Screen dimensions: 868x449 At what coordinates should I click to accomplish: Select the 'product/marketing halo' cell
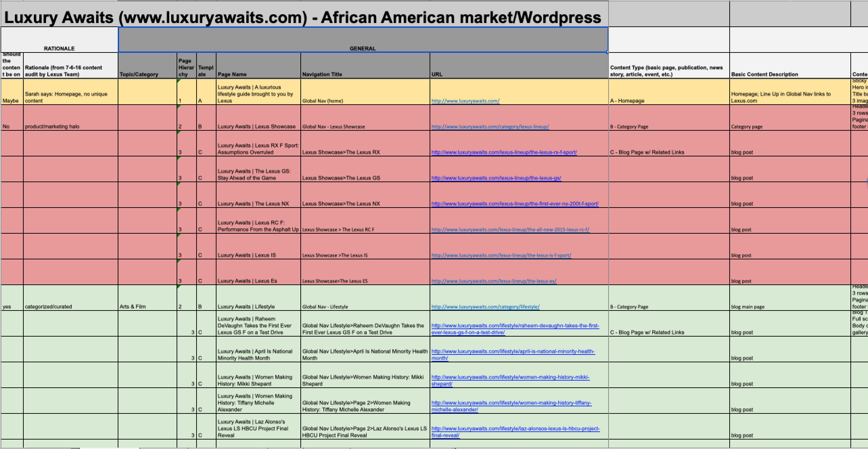71,117
